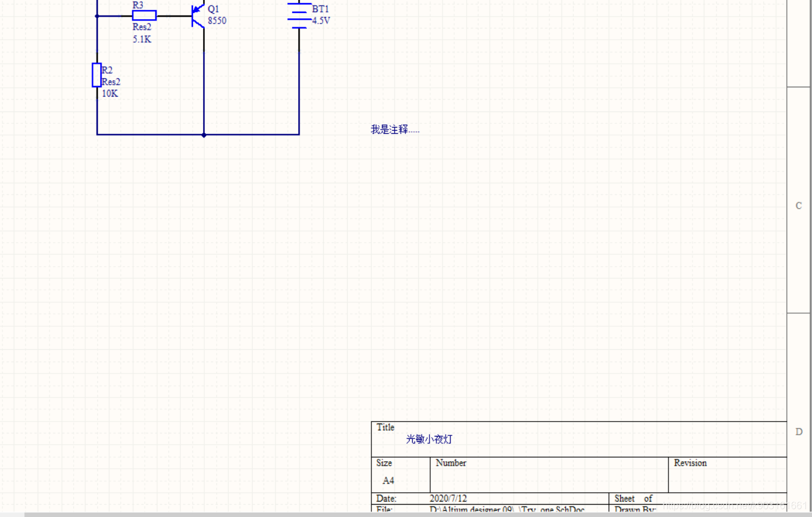This screenshot has height=517, width=812.
Task: Select the annotation text 我是注释
Action: click(394, 129)
